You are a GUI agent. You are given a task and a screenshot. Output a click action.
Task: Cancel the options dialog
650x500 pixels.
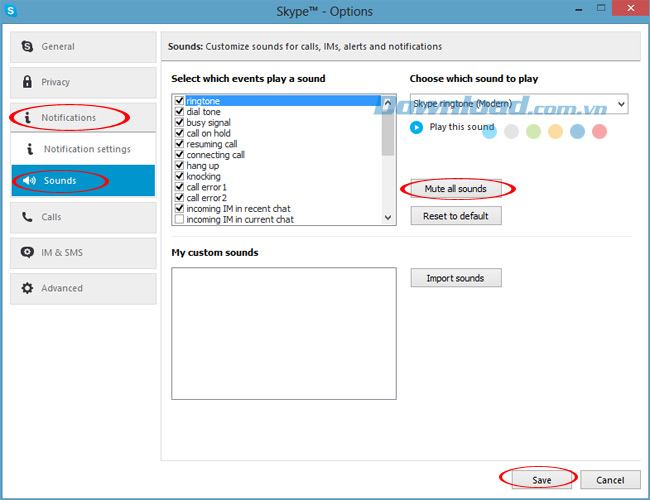610,480
